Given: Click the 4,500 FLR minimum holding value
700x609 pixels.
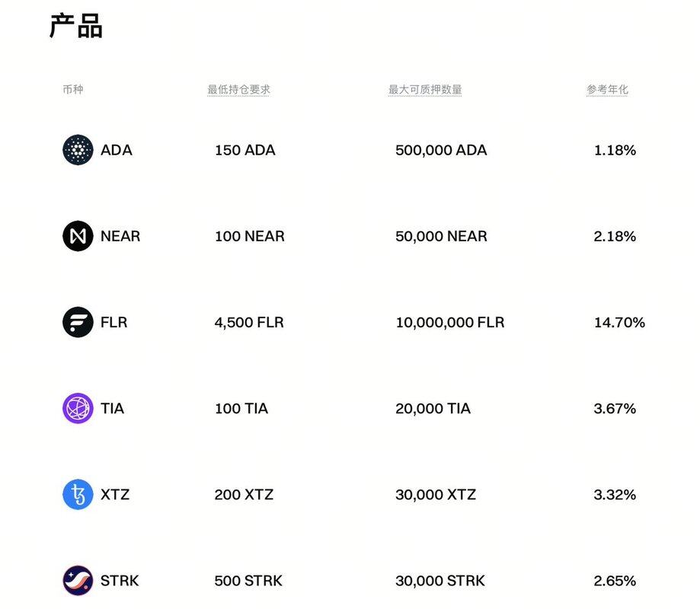Looking at the screenshot, I should [x=249, y=323].
